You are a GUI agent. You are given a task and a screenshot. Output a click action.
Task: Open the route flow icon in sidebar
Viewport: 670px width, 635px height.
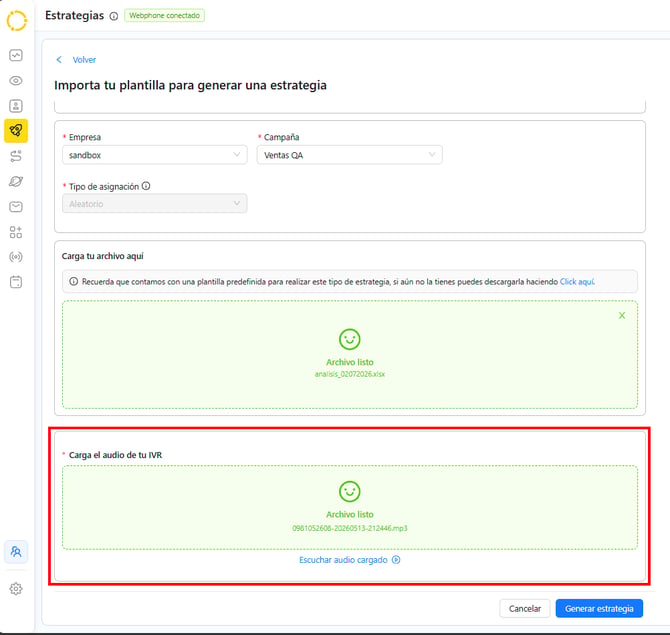(x=16, y=156)
